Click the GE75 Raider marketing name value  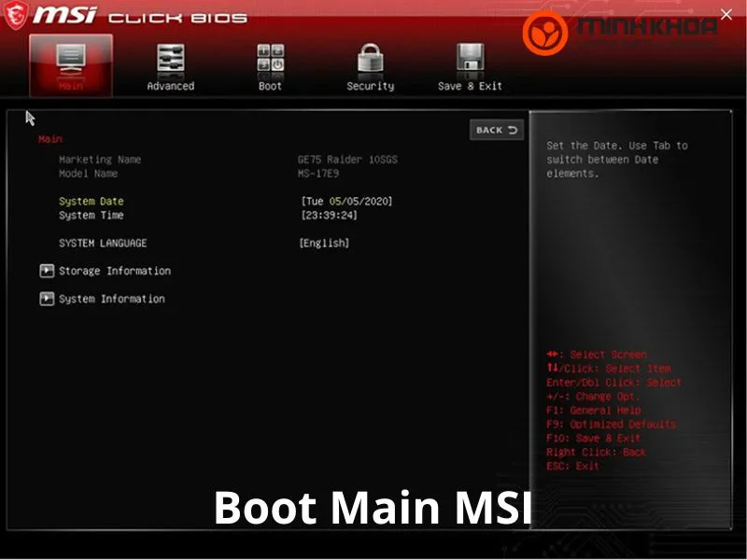[347, 160]
